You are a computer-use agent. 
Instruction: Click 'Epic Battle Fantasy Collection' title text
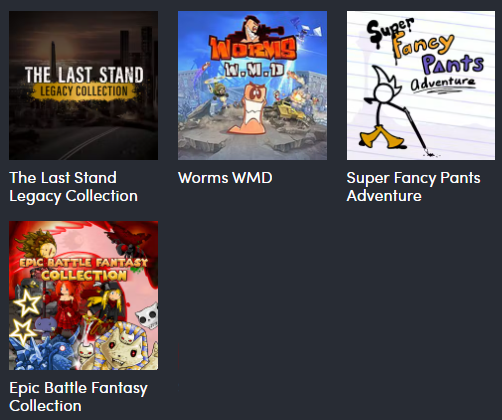pyautogui.click(x=78, y=397)
